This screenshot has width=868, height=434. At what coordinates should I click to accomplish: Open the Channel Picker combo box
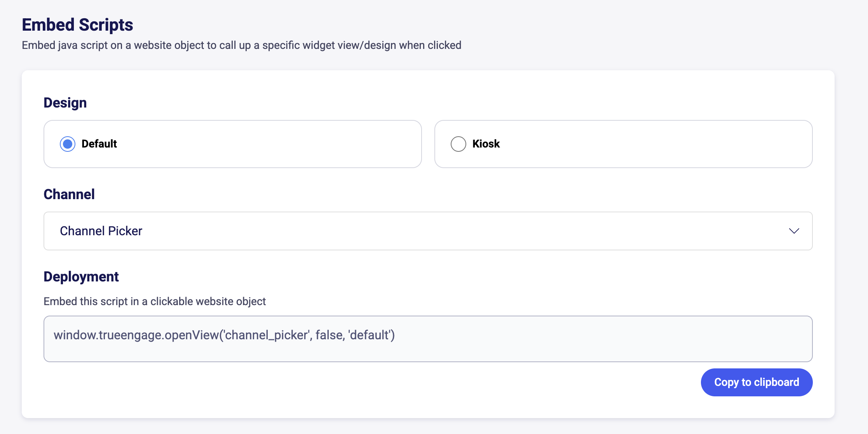click(427, 231)
